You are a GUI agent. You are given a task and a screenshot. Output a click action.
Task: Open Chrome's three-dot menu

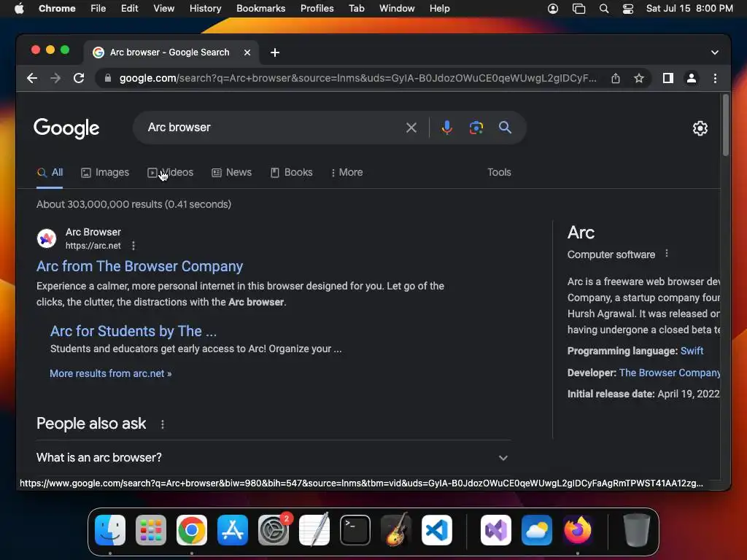click(x=715, y=78)
